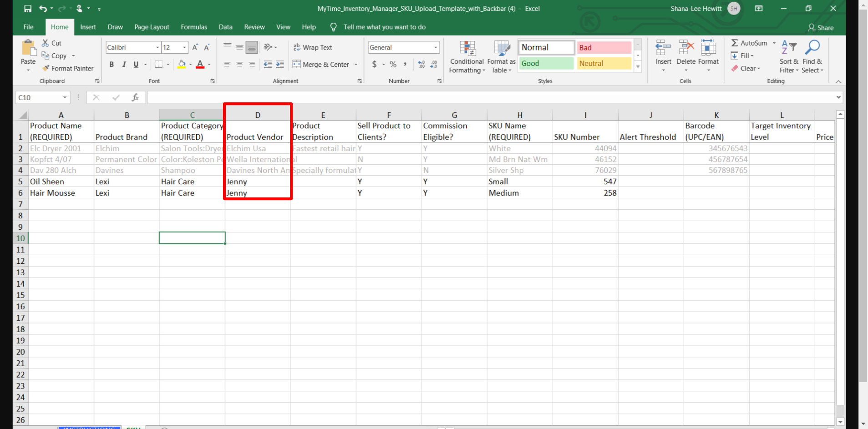Increase the cell indent

(x=280, y=65)
